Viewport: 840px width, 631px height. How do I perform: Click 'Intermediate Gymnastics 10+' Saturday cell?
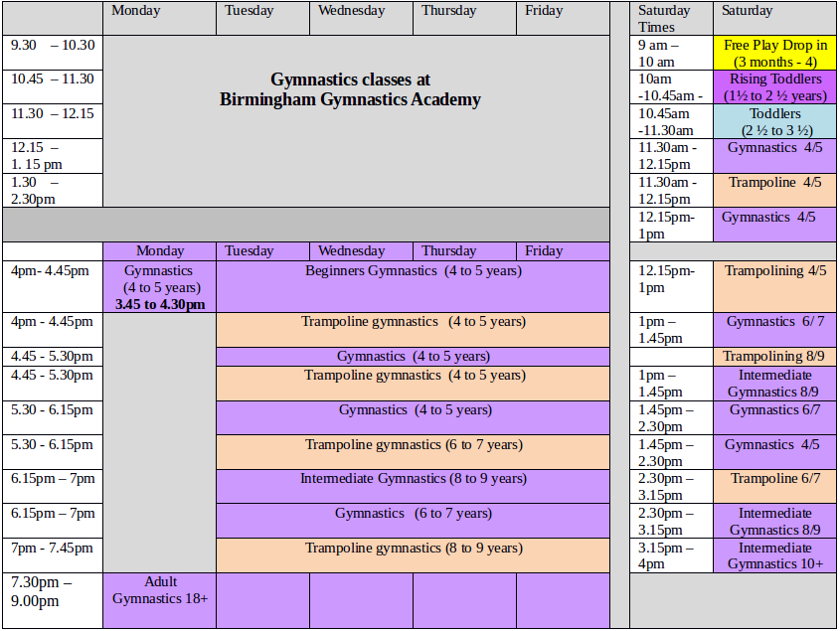774,556
